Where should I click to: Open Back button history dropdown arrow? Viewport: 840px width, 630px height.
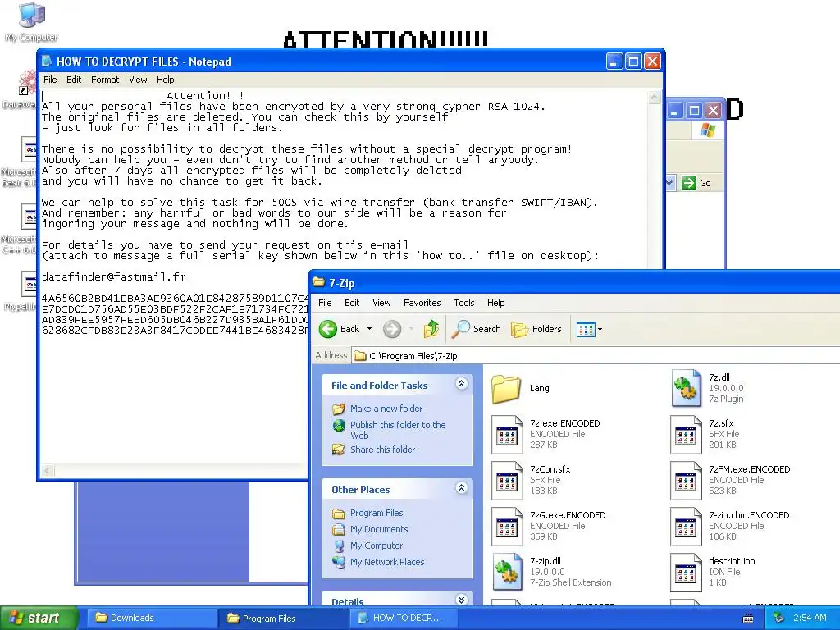tap(369, 329)
